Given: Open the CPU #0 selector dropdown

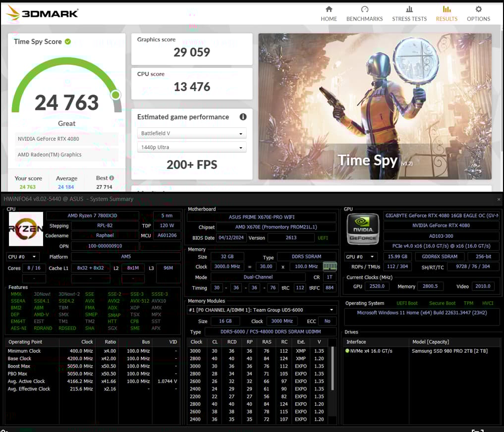Looking at the screenshot, I should point(22,257).
